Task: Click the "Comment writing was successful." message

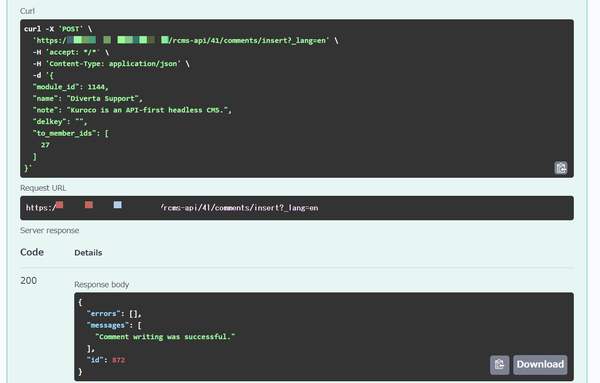Action: (165, 337)
